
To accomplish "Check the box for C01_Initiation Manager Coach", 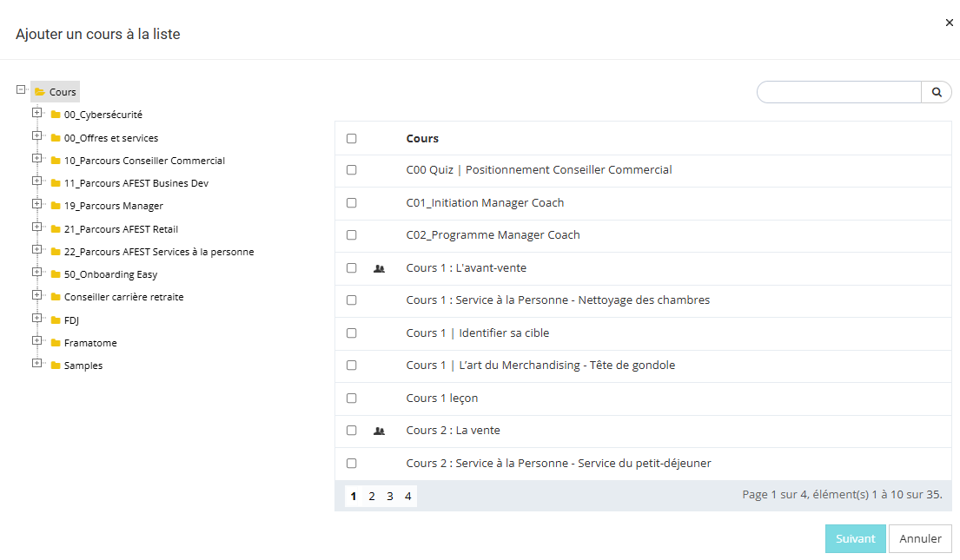I will click(351, 203).
